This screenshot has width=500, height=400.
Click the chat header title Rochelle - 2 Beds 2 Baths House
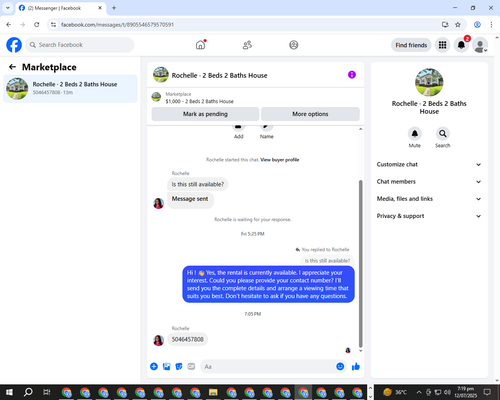pos(219,75)
